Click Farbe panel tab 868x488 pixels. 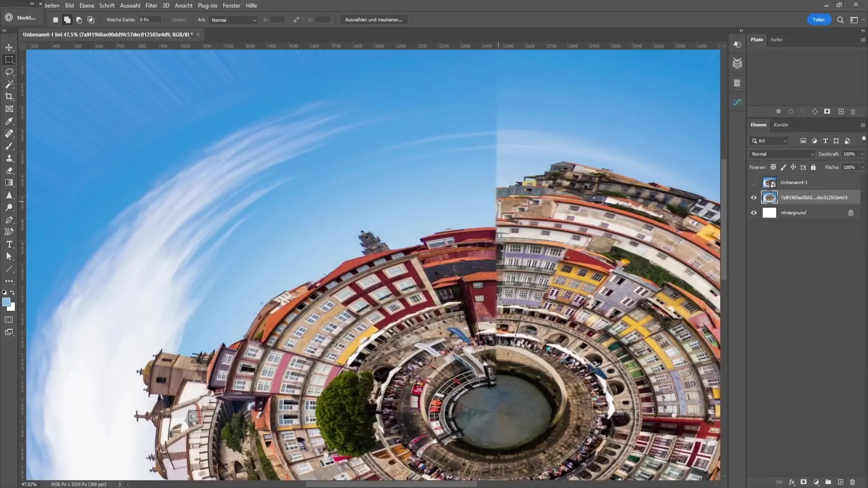click(777, 39)
